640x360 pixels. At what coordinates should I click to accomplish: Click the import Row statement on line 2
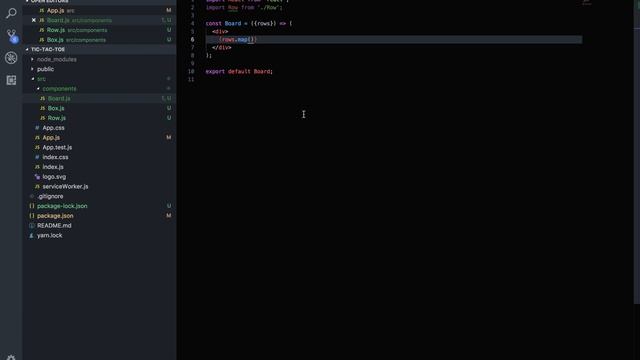[x=244, y=8]
